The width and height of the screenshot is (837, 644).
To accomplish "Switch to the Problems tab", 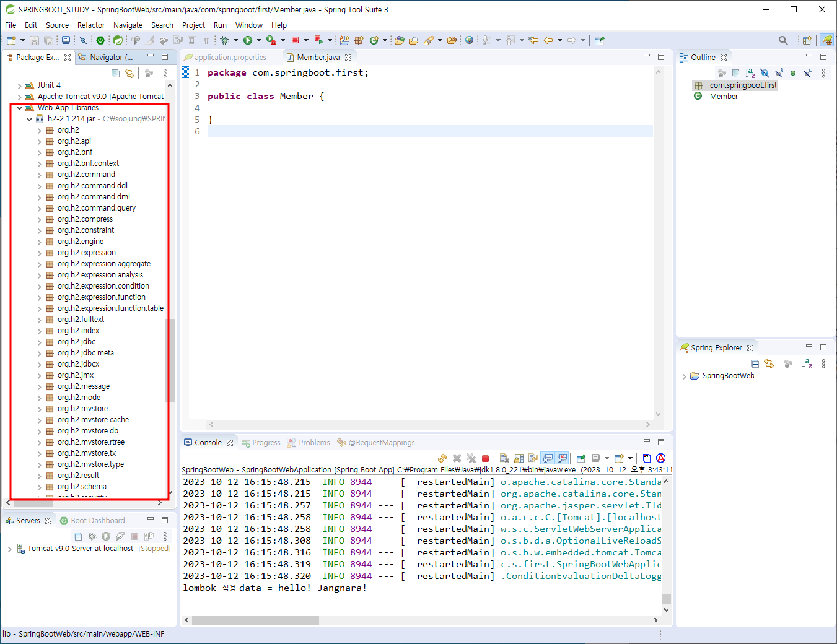I will (309, 443).
